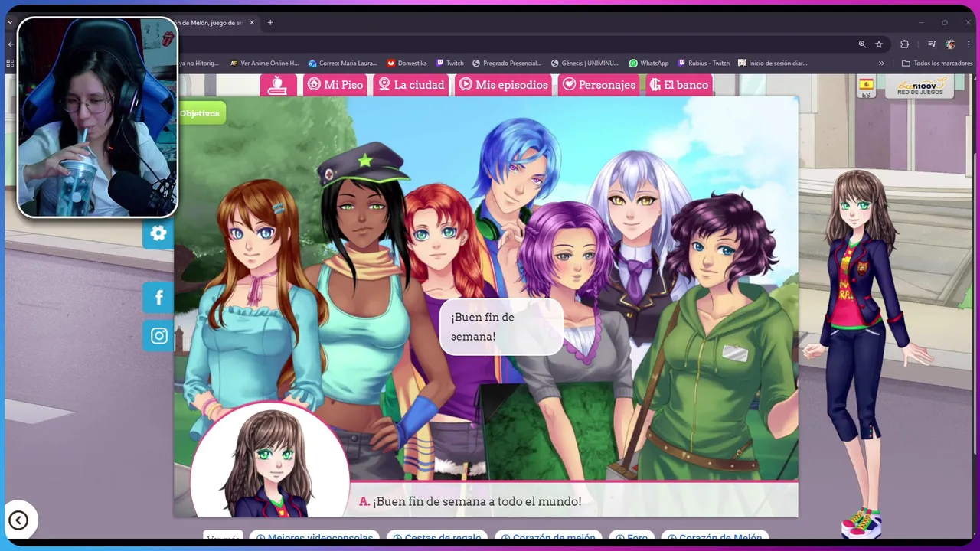Open Inicio de sesión diar... bookmark
Image resolution: width=980 pixels, height=551 pixels.
click(x=773, y=64)
